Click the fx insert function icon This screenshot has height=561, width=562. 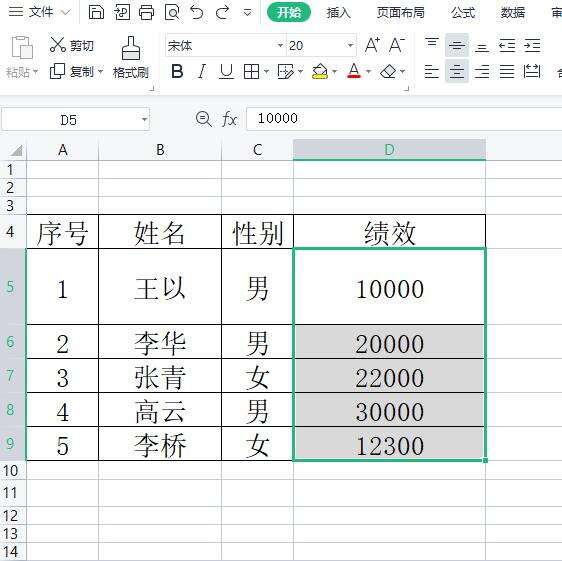tap(229, 119)
